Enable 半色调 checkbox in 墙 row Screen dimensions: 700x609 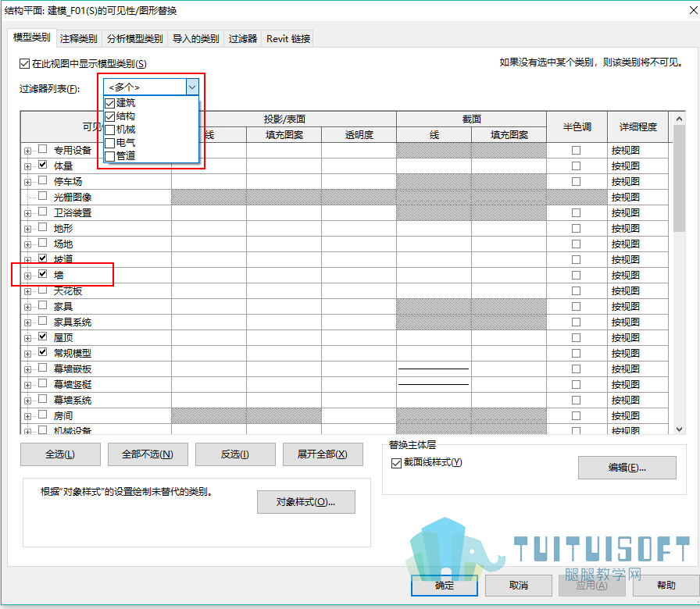tap(577, 276)
